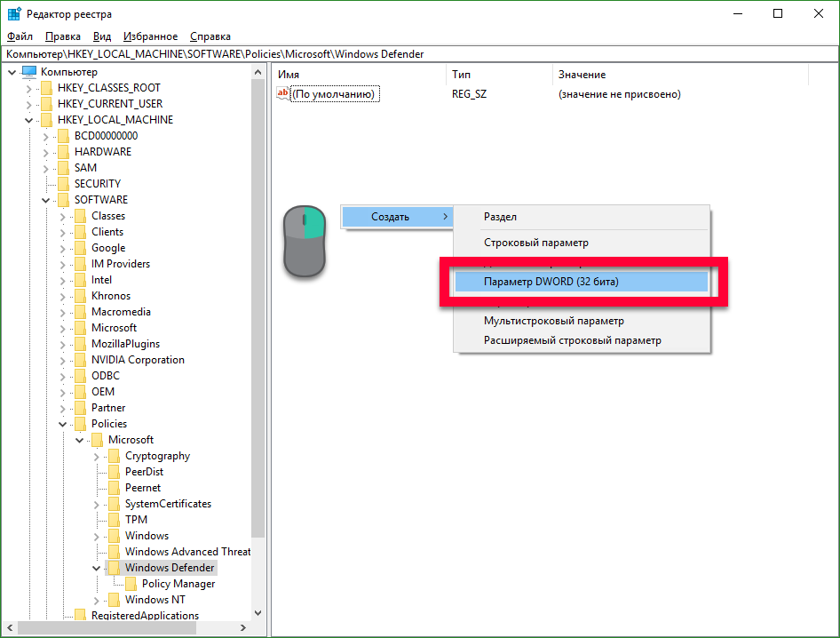The image size is (840, 638).
Task: Collapse the HKEY_LOCAL_MACHINE tree node
Action: pos(29,120)
